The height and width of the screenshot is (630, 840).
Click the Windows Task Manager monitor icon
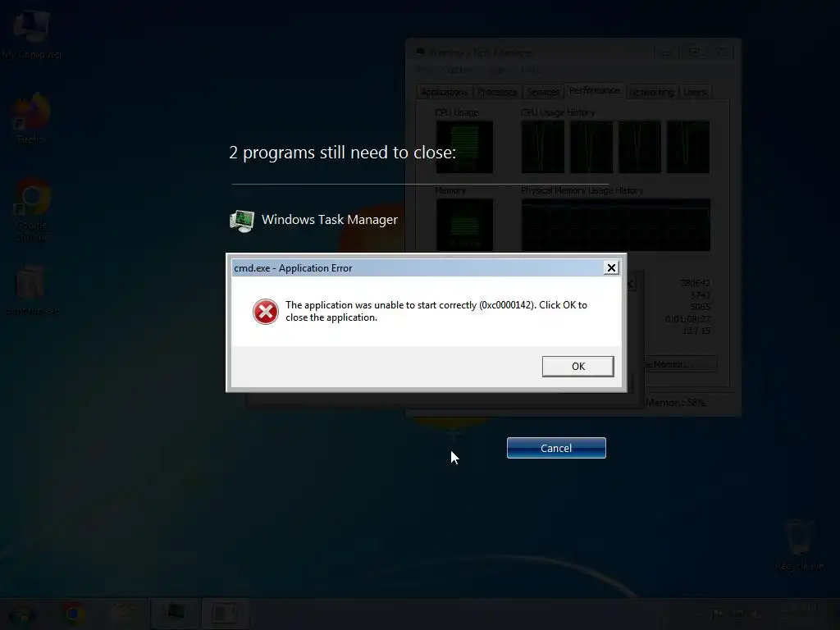click(242, 221)
